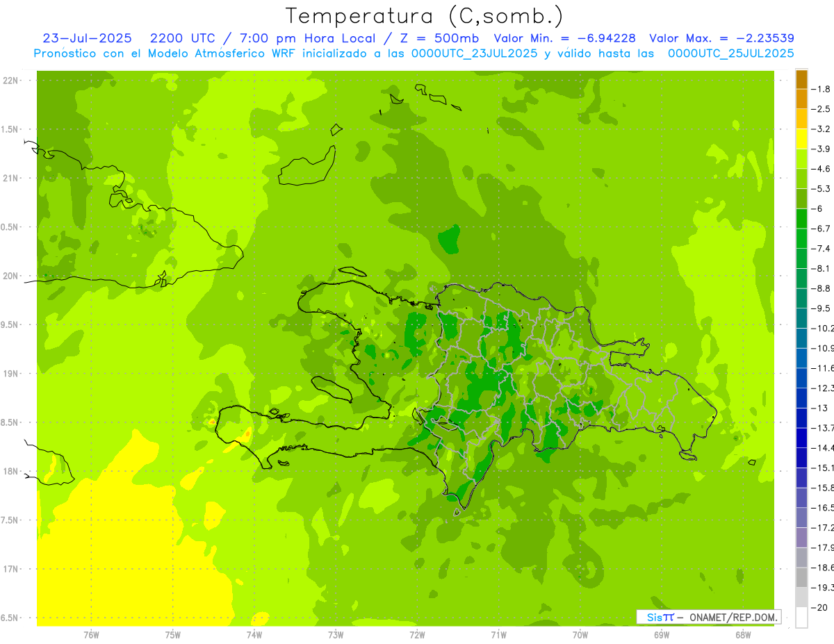Pick the lime swatch between -3.9 and -4.6
This screenshot has width=834, height=644.
point(801,158)
